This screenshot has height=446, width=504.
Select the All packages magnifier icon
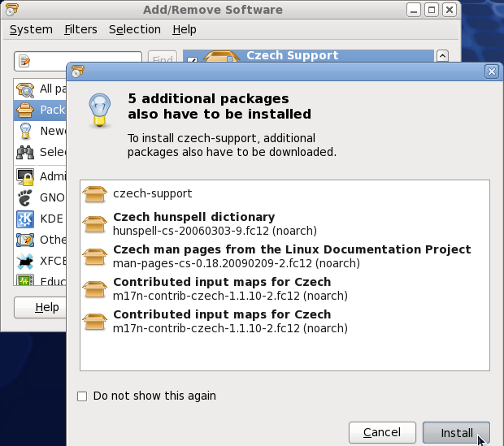click(x=25, y=89)
